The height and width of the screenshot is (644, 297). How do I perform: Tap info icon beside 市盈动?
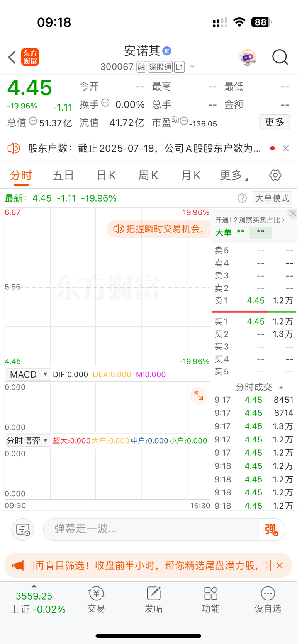point(184,121)
